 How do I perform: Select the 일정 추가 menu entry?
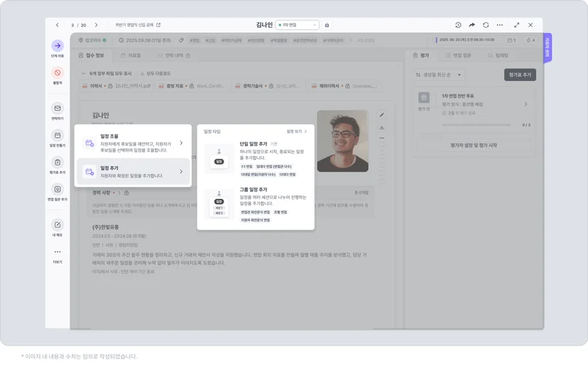(x=133, y=172)
